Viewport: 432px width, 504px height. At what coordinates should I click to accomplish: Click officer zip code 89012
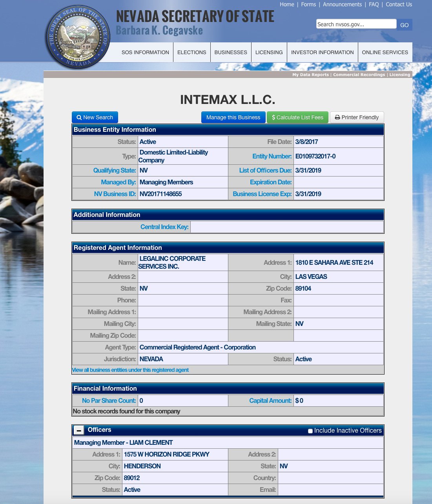coord(132,478)
